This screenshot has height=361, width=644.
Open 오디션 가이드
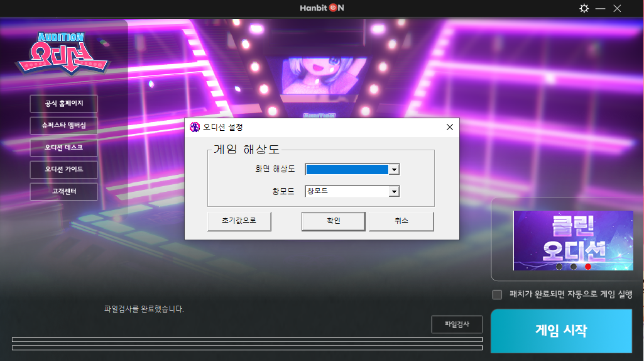coord(63,169)
